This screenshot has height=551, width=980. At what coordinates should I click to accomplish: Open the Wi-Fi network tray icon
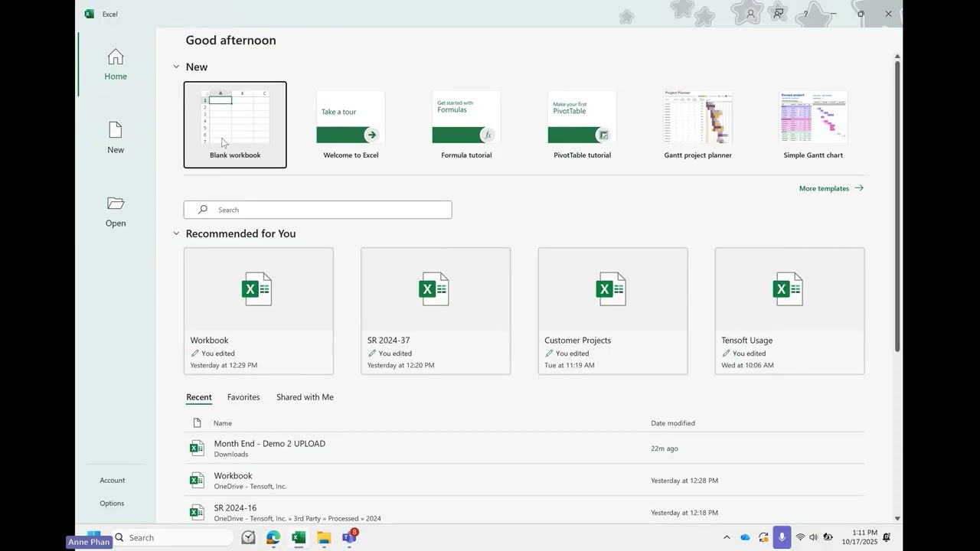800,537
